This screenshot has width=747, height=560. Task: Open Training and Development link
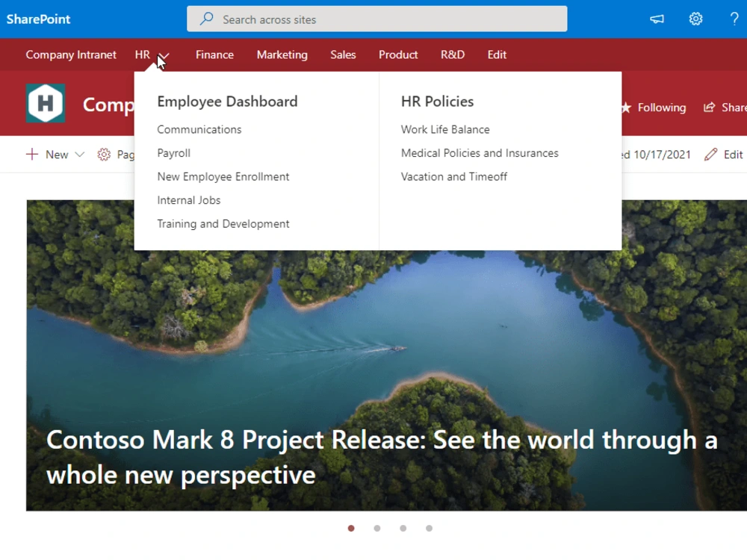click(223, 224)
